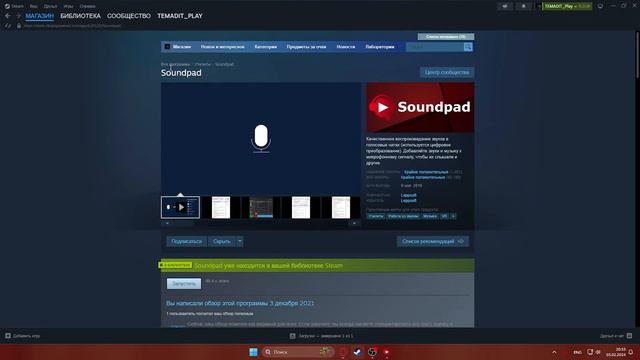Open the publisher Leppsoft link
Viewport: 640px width, 360px height.
pos(409,200)
